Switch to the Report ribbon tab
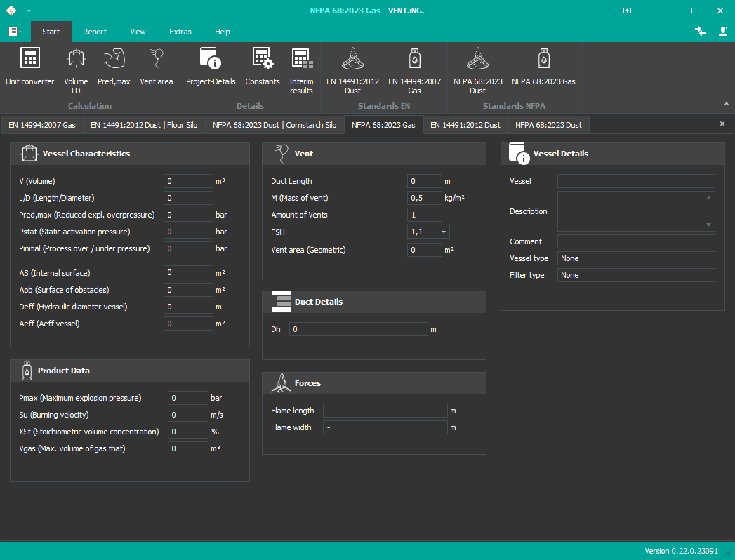This screenshot has height=560, width=735. (95, 32)
